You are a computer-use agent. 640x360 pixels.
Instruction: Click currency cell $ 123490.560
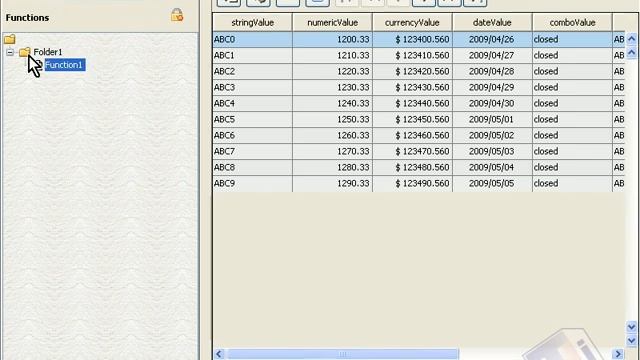412,183
